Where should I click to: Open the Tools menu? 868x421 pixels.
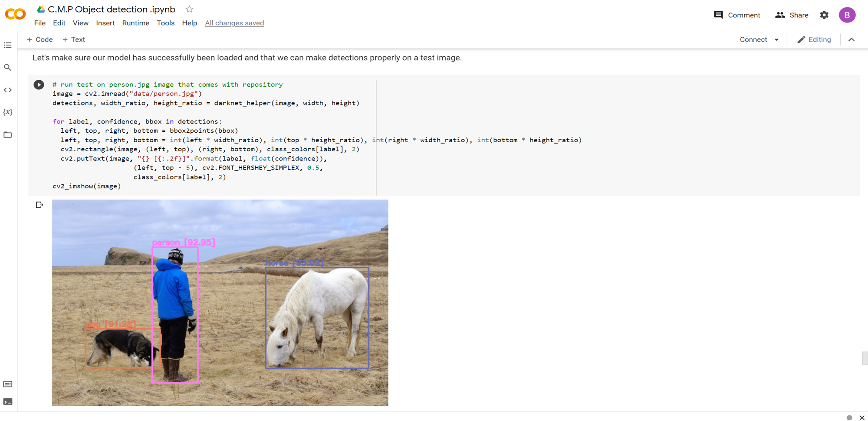(165, 23)
